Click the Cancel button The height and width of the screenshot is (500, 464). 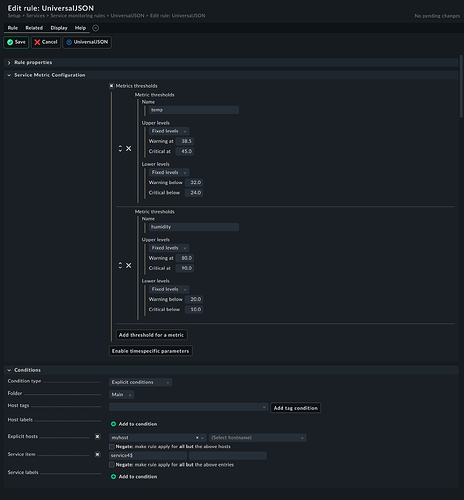click(46, 42)
